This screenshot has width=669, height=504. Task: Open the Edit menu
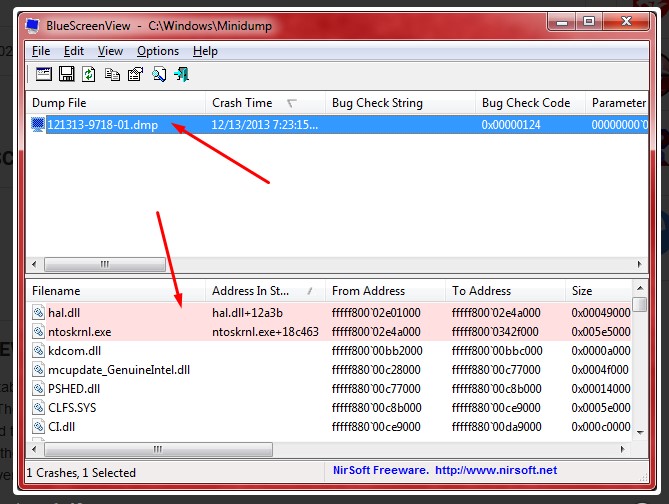[x=74, y=51]
